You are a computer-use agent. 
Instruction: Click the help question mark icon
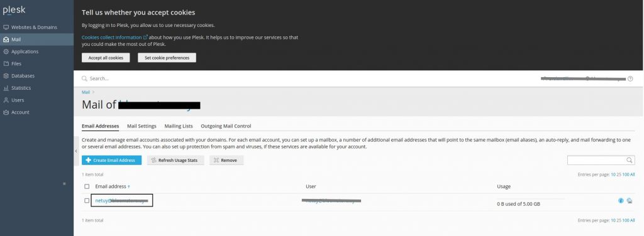coord(630,78)
